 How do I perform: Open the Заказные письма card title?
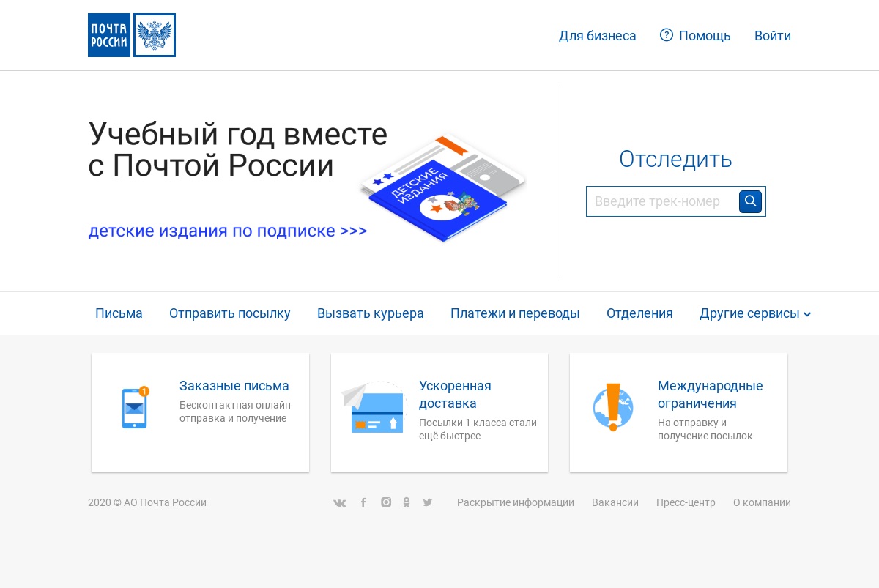click(234, 386)
